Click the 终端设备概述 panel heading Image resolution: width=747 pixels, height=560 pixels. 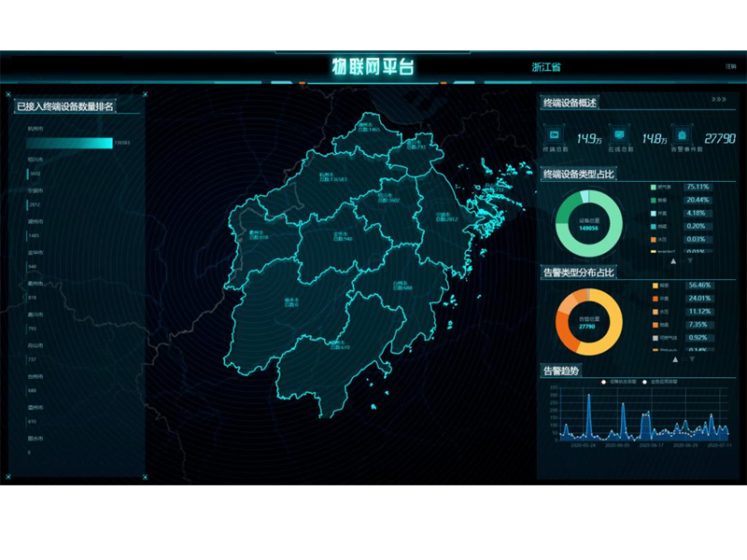pyautogui.click(x=570, y=103)
